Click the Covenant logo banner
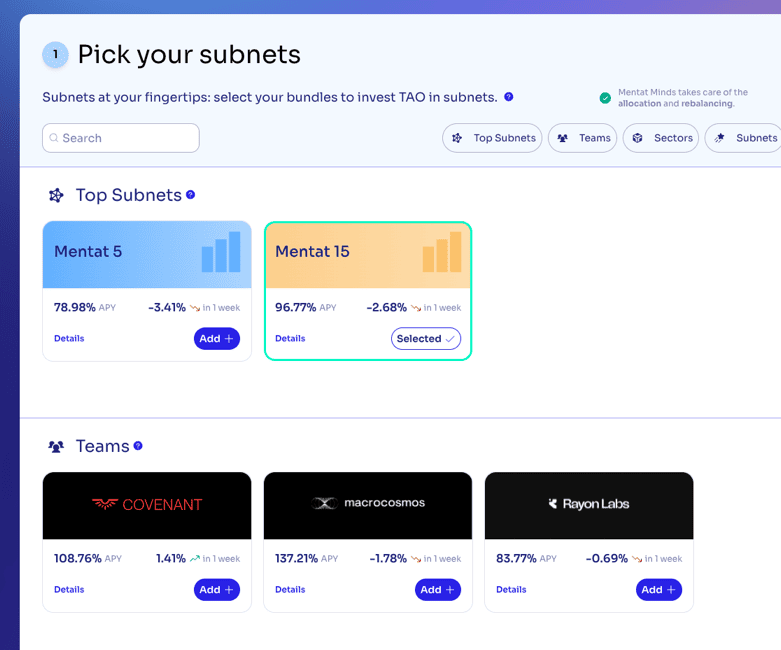 point(147,505)
